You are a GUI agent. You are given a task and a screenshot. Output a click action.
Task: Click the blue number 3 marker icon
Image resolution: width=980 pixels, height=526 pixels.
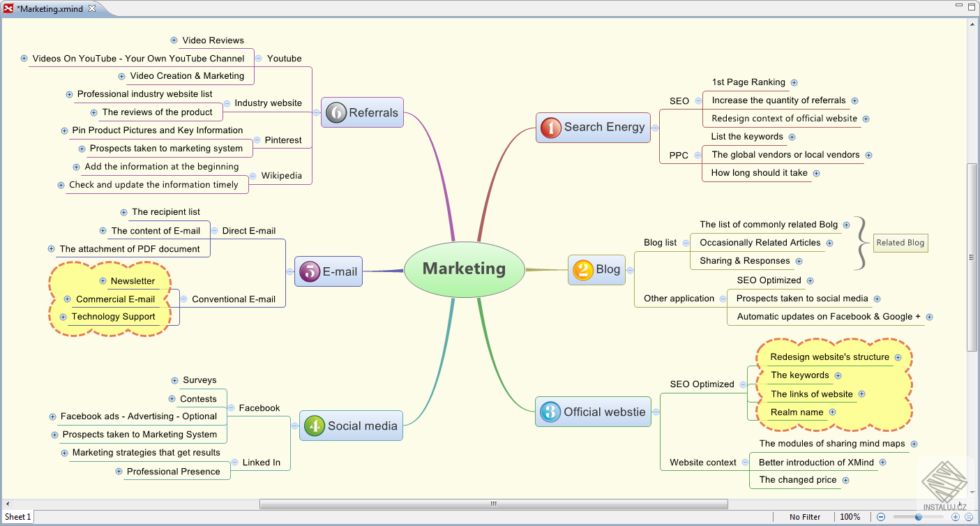pyautogui.click(x=550, y=412)
